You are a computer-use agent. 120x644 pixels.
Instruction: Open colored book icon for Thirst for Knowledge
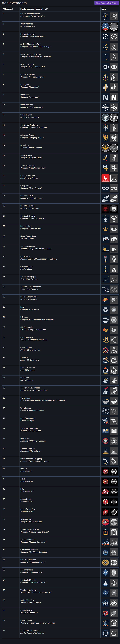106,431
